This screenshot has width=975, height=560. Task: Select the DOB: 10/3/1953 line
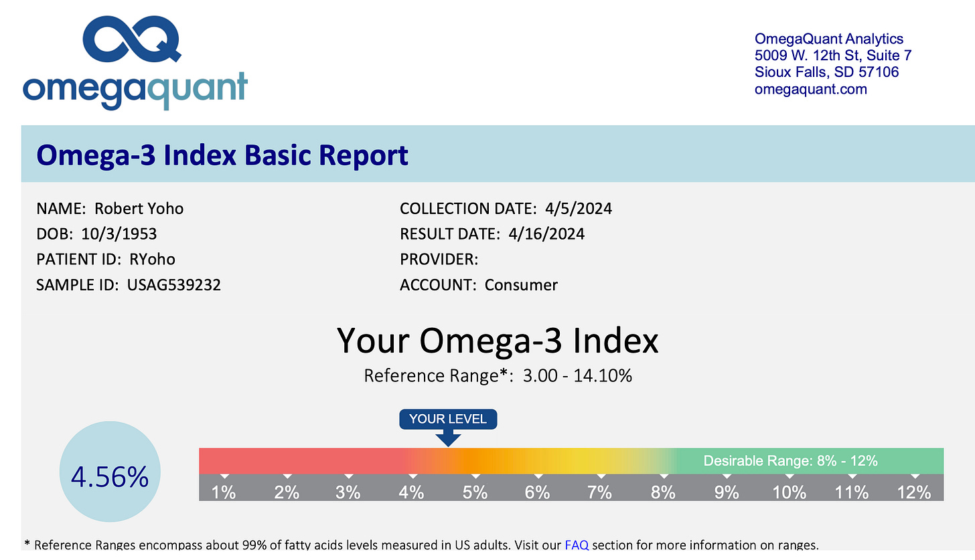(97, 234)
